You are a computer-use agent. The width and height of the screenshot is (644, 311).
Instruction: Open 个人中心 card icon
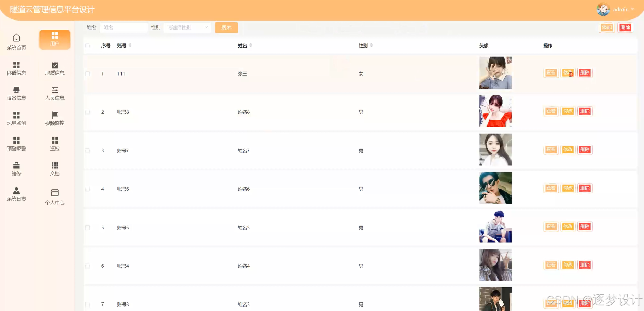point(55,193)
